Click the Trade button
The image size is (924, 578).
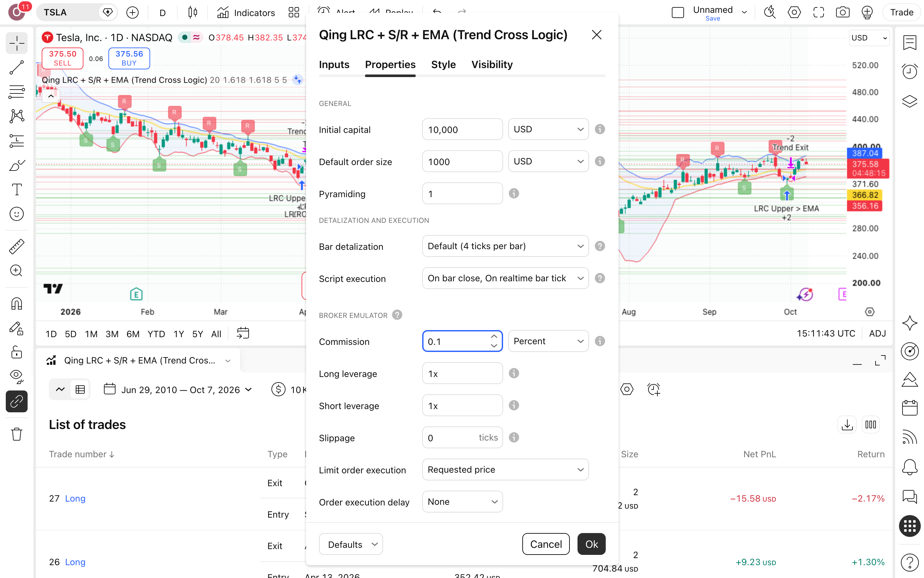tap(902, 13)
